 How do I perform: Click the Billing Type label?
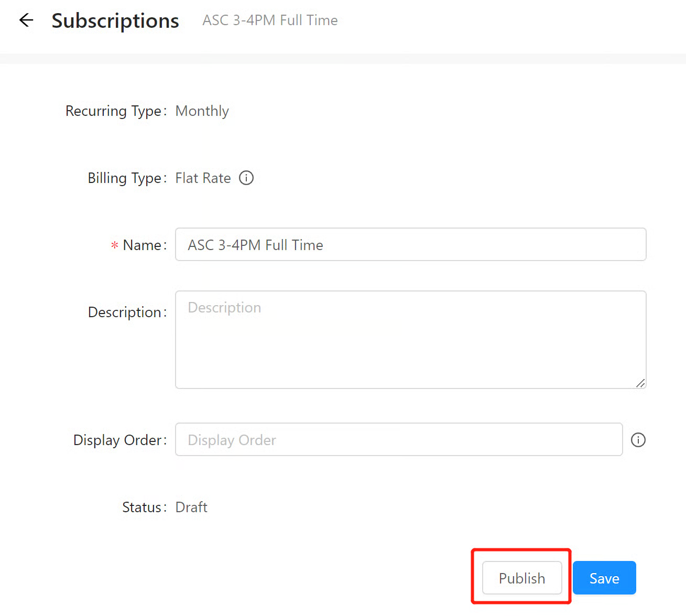point(124,178)
